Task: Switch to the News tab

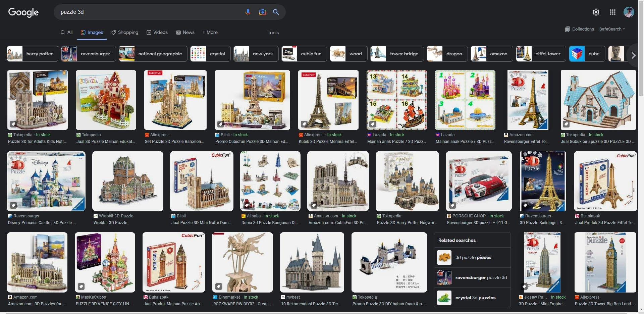Action: (185, 33)
